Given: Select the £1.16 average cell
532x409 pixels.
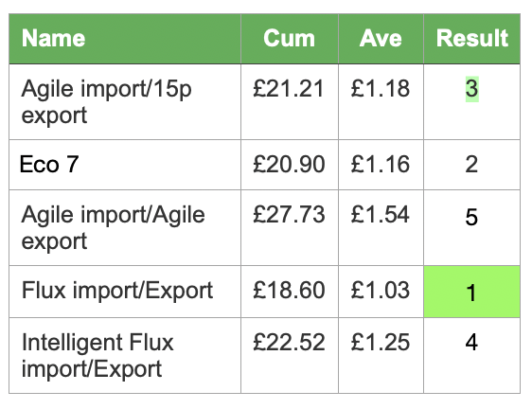Looking at the screenshot, I should (x=381, y=165).
